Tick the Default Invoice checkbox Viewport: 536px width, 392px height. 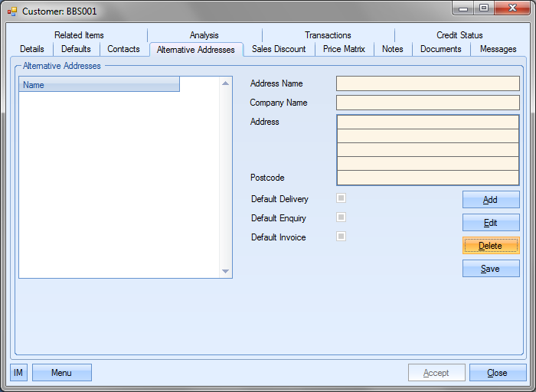point(342,237)
